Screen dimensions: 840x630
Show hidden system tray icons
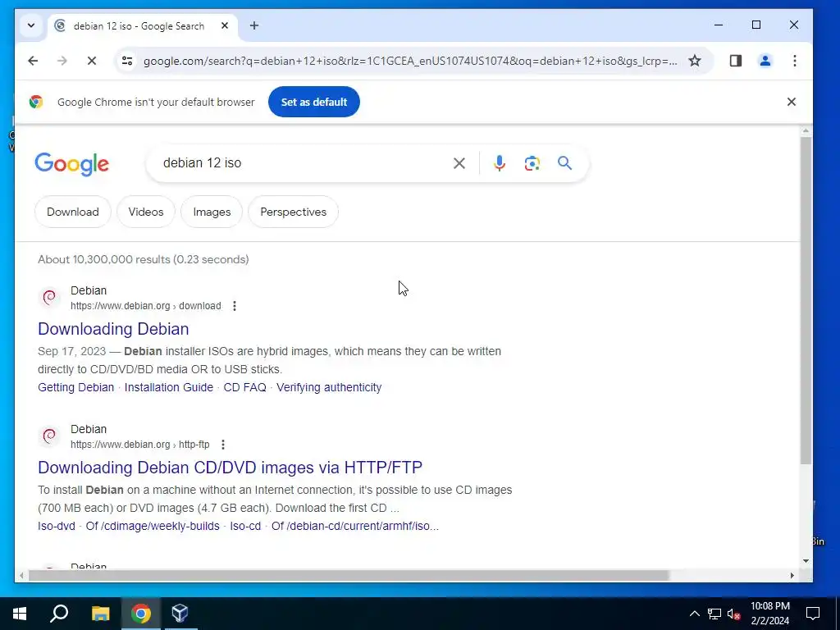(x=694, y=614)
